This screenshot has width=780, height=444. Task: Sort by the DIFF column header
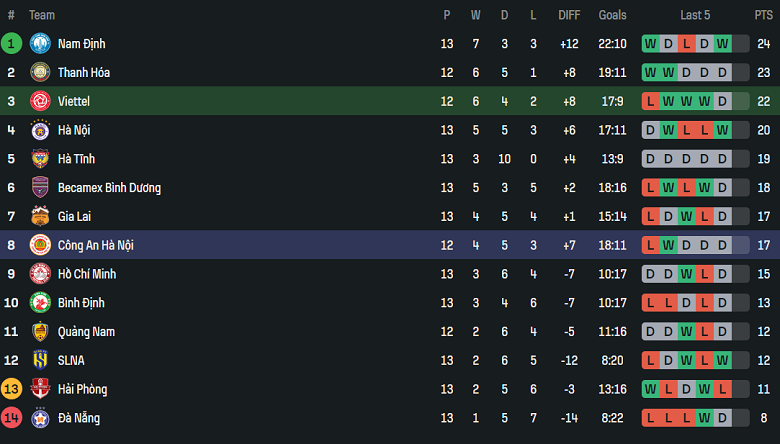(569, 15)
